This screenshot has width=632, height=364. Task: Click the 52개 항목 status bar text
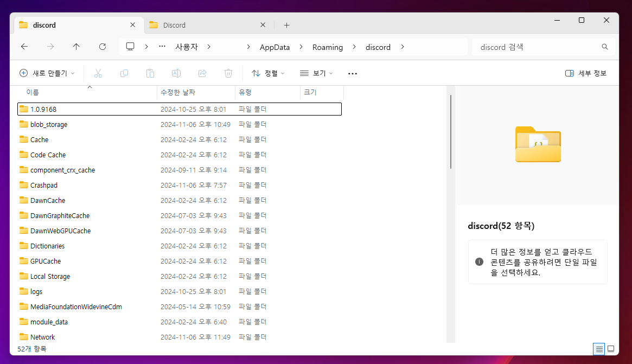click(x=32, y=349)
